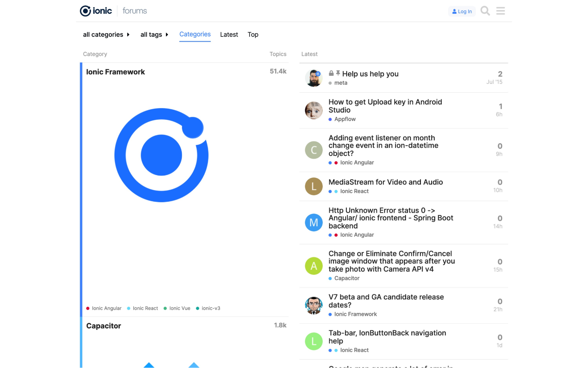The height and width of the screenshot is (368, 588).
Task: Open V7 beta and GA candidate release dates topic
Action: coord(386,301)
